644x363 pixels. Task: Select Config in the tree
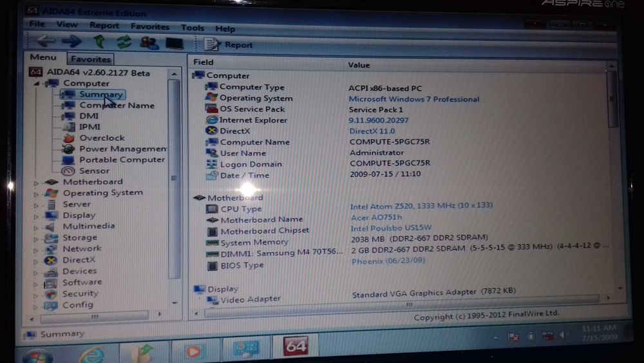point(77,305)
